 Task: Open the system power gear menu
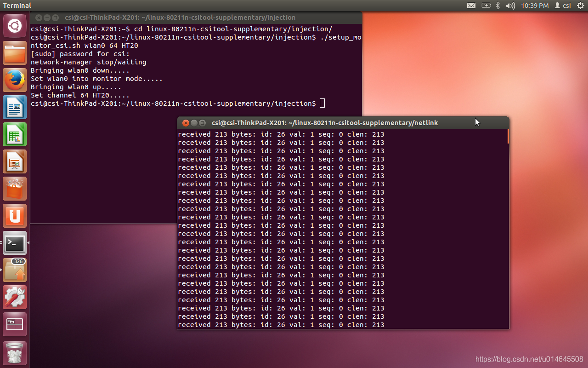[580, 6]
